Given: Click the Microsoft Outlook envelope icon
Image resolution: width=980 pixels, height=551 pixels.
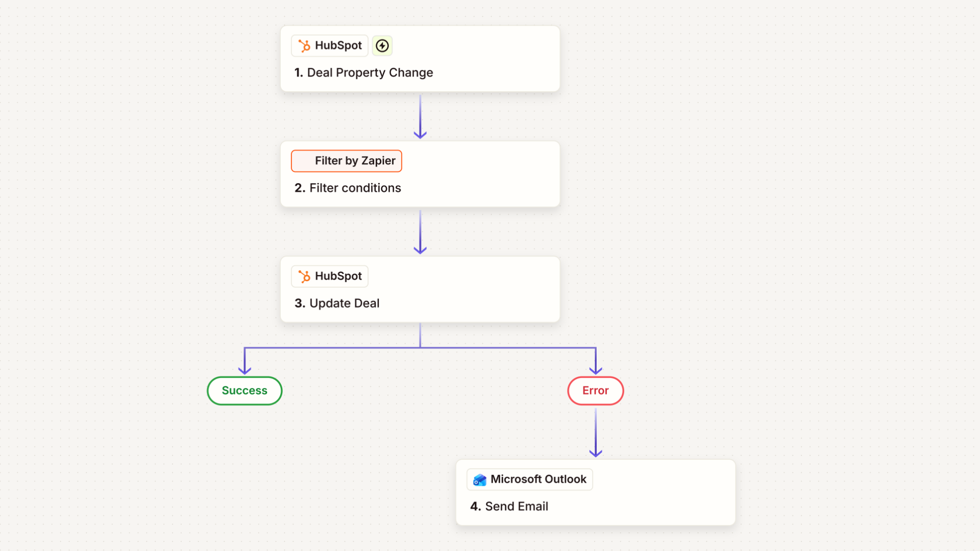Looking at the screenshot, I should [480, 480].
